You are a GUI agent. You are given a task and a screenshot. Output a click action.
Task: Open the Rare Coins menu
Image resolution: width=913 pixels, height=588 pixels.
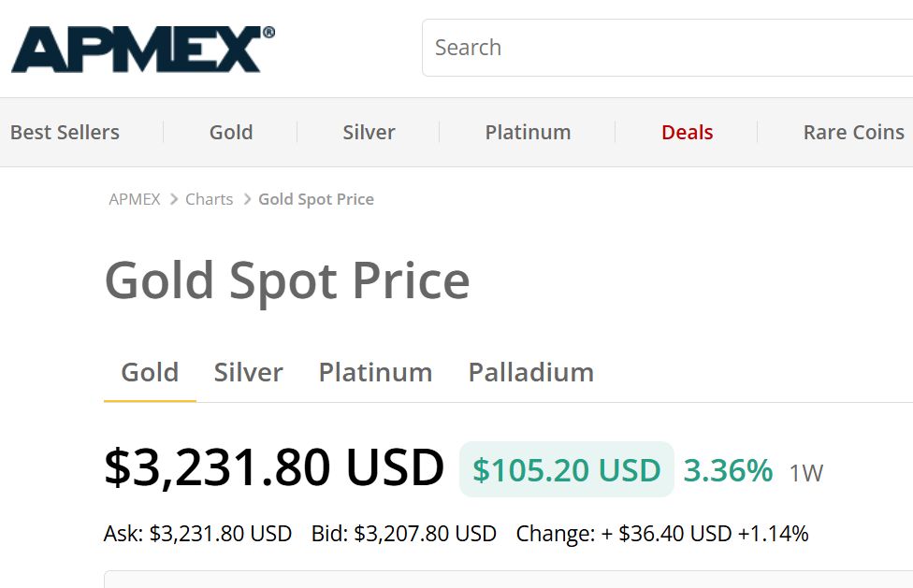[854, 133]
